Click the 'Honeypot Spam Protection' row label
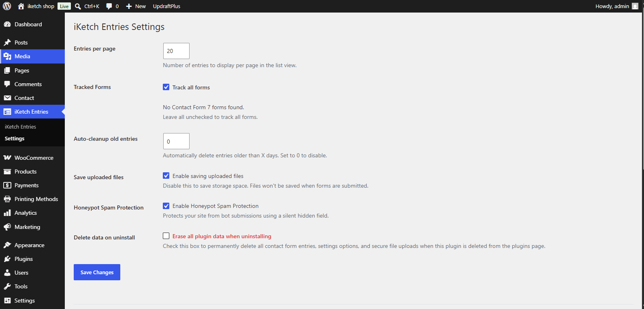Image resolution: width=644 pixels, height=309 pixels. pyautogui.click(x=109, y=207)
